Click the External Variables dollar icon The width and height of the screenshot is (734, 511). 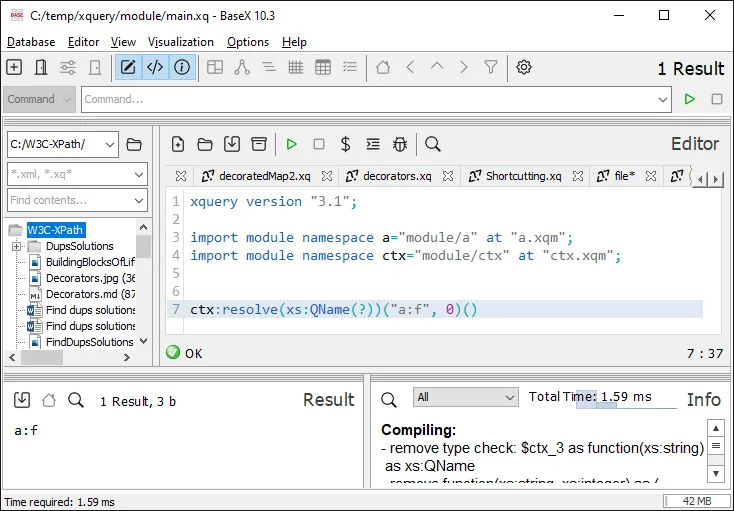(345, 144)
